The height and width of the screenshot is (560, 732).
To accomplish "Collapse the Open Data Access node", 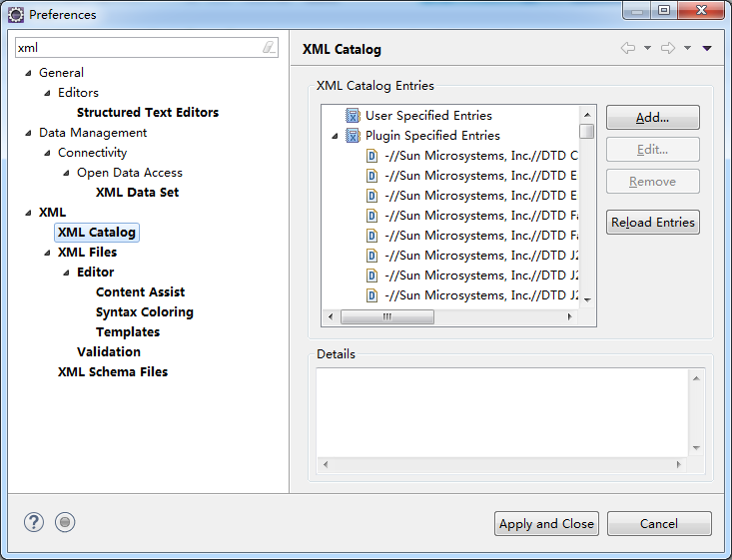I will point(66,173).
